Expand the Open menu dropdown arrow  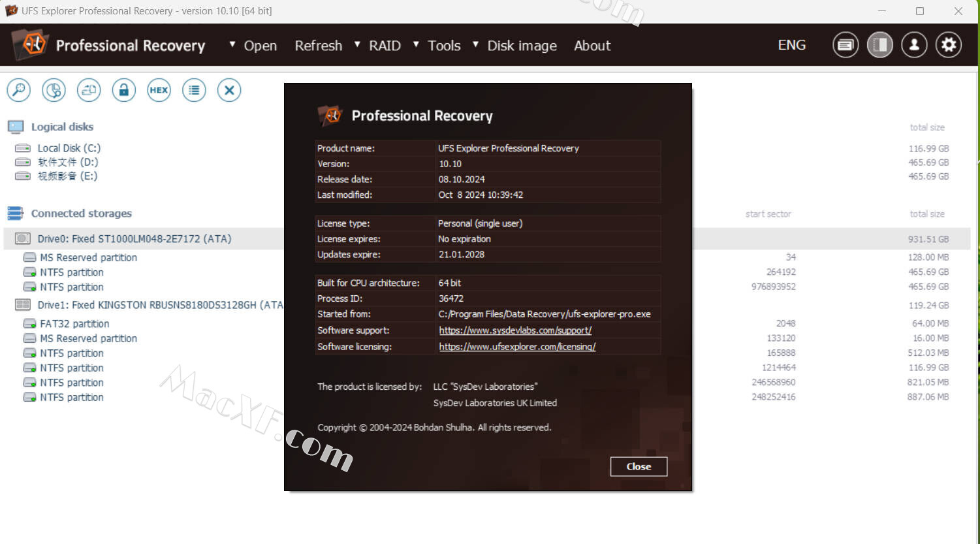click(x=232, y=44)
